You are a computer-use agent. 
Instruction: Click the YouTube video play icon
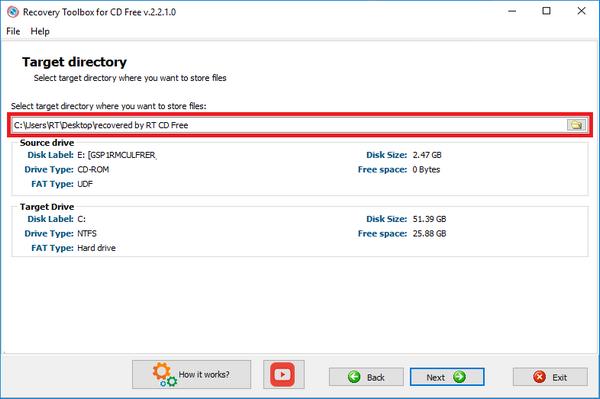282,374
